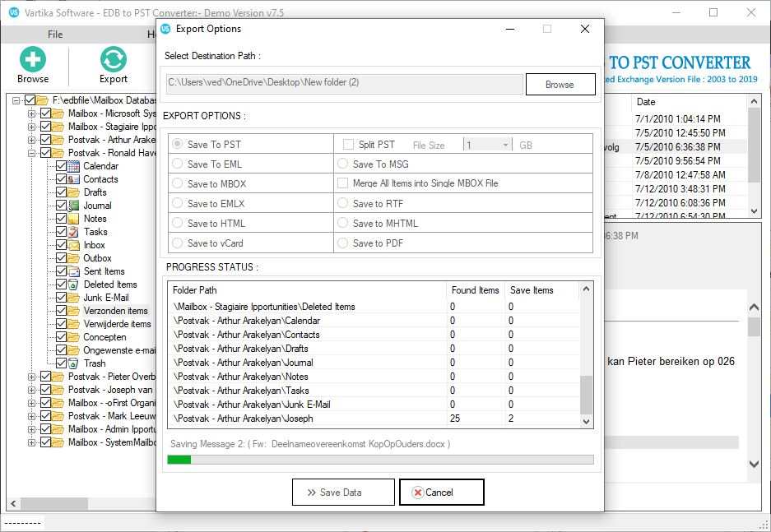771x532 pixels.
Task: Collapse the F:\edbfile root tree node
Action: click(16, 100)
